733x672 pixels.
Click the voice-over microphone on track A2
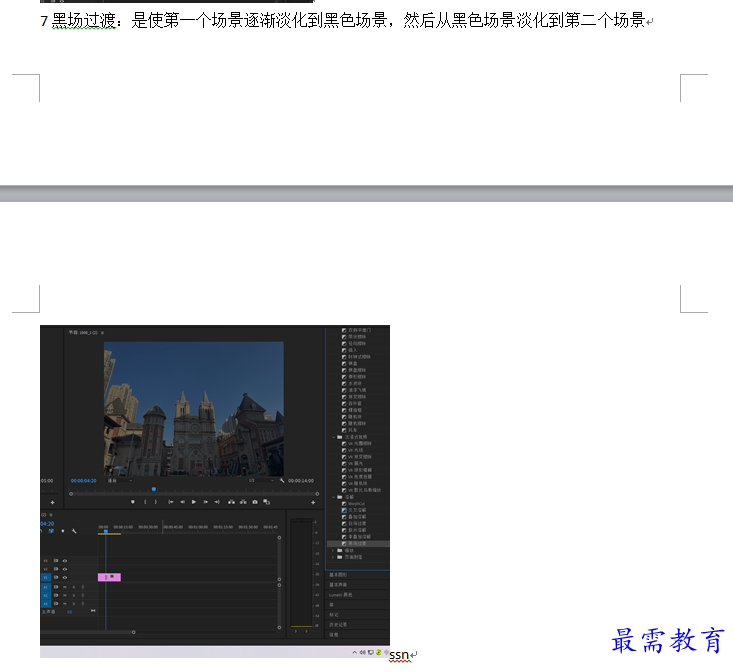83,595
